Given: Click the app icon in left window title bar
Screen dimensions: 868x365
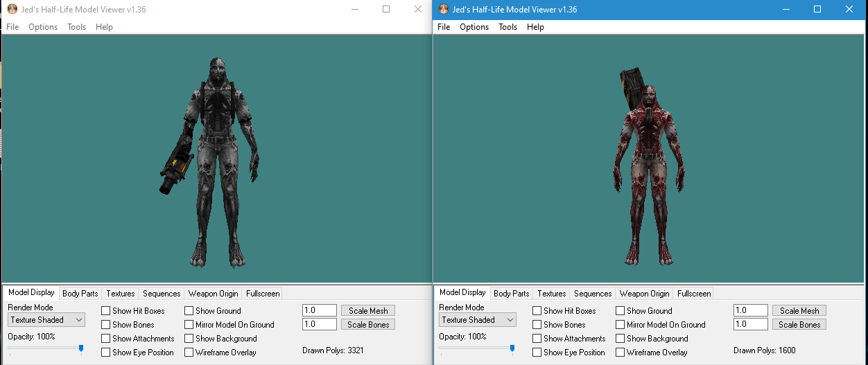Looking at the screenshot, I should pos(12,10).
